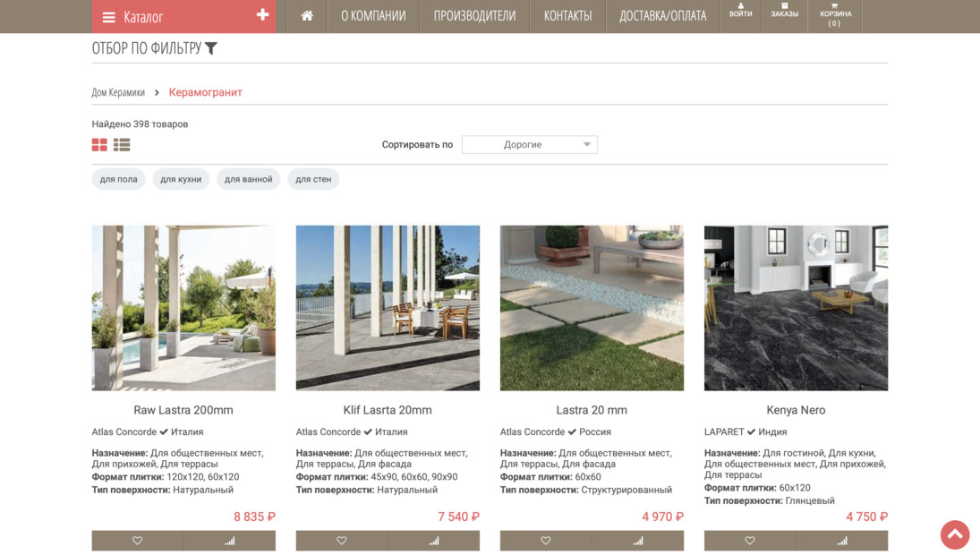This screenshot has width=980, height=555.
Task: Expand catalog with the plus icon
Action: click(262, 15)
